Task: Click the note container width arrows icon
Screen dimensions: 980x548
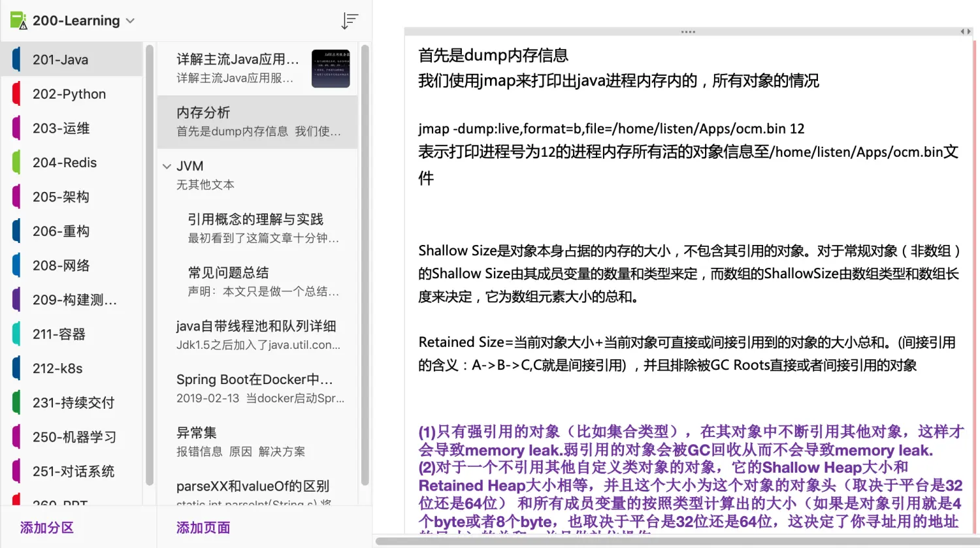Action: coord(966,31)
